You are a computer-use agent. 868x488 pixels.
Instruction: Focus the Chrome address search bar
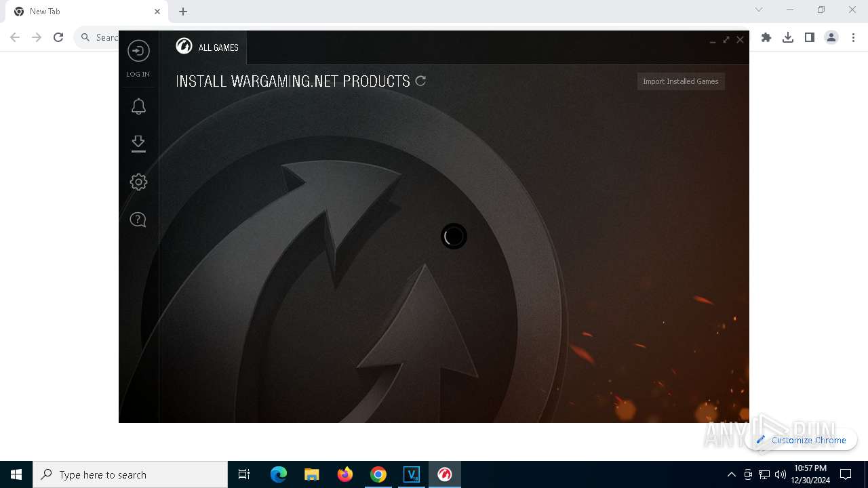click(97, 37)
